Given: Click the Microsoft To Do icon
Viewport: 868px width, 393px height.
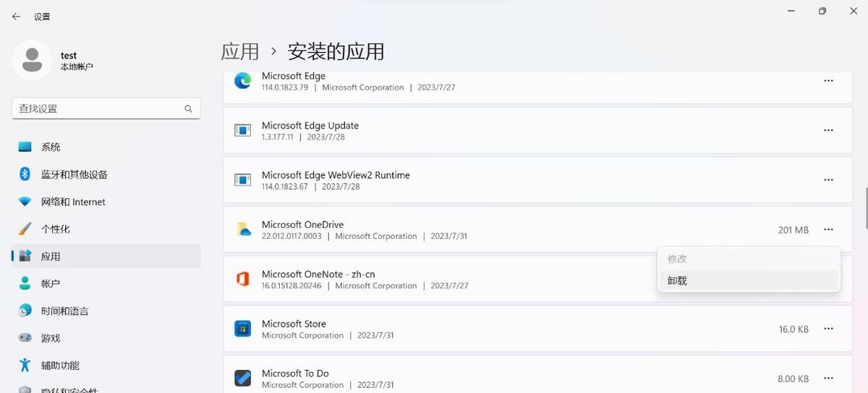Looking at the screenshot, I should point(242,378).
